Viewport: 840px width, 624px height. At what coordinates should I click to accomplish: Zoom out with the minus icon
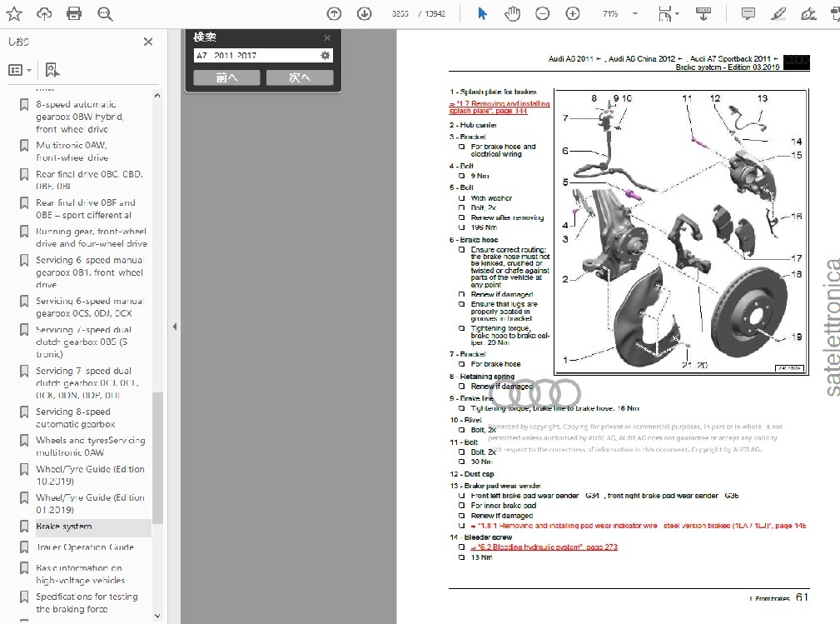coord(543,14)
